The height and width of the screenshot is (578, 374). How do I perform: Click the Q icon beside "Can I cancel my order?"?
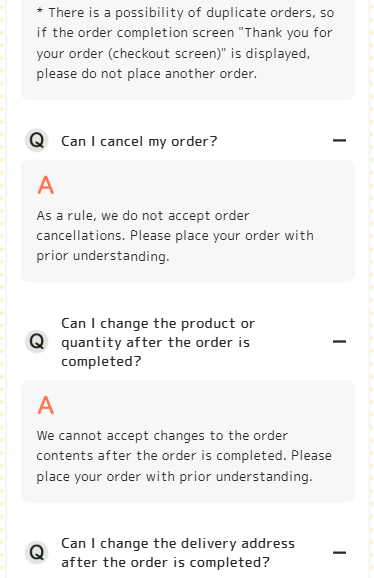(x=36, y=140)
